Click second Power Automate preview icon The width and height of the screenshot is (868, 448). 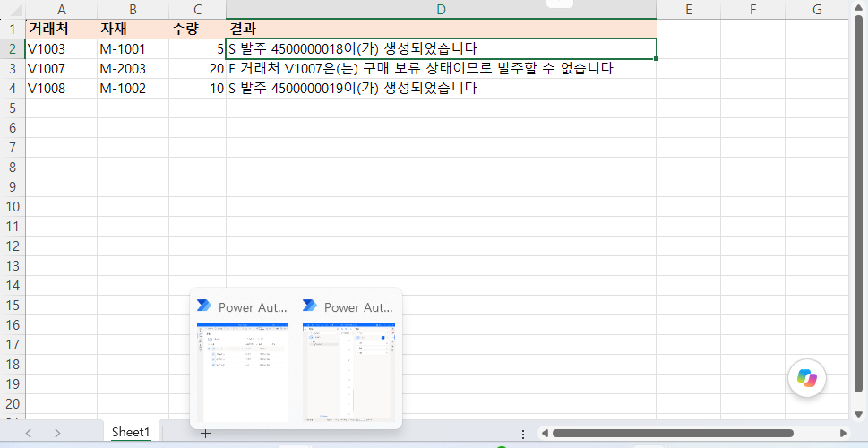click(309, 306)
